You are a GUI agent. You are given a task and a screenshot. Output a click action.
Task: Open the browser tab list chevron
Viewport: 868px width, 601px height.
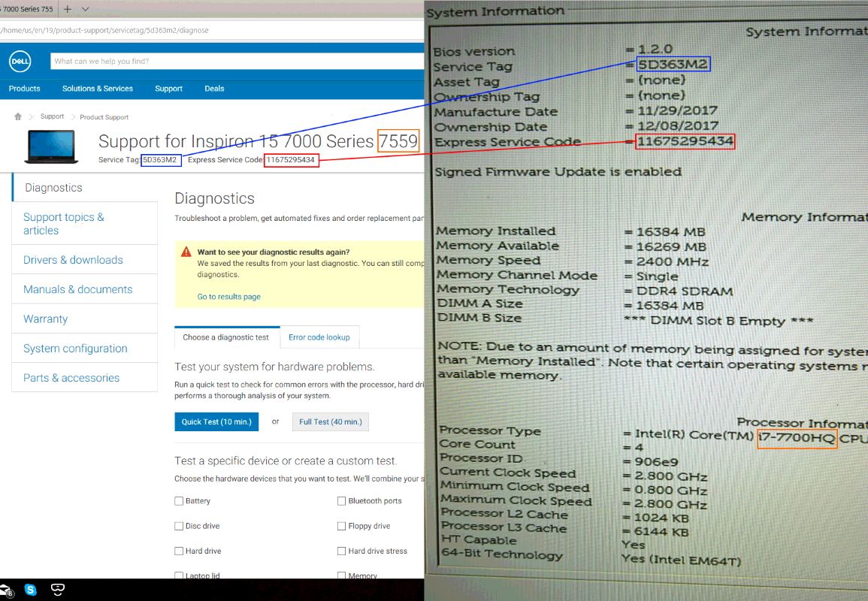[x=85, y=9]
